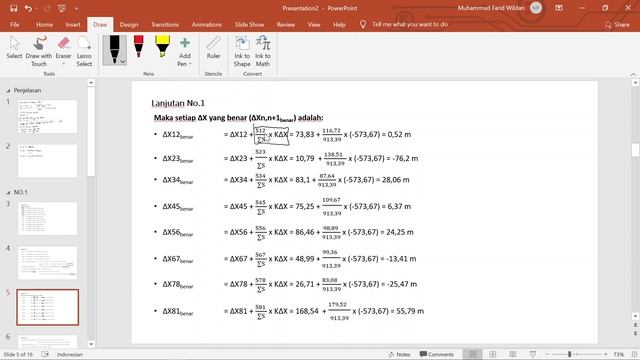Open black pen options dropdown arrow
Screen dimensions: 640x360
click(x=122, y=62)
